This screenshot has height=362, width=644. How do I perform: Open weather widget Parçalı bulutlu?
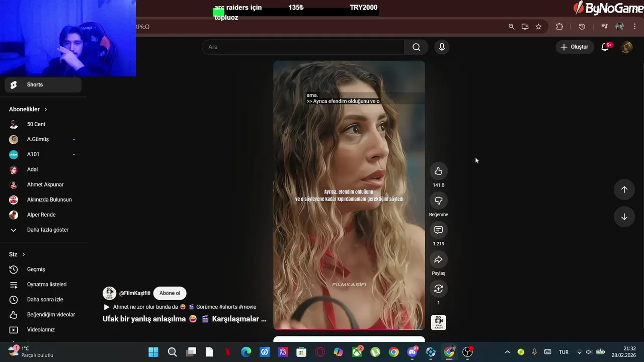point(31,351)
